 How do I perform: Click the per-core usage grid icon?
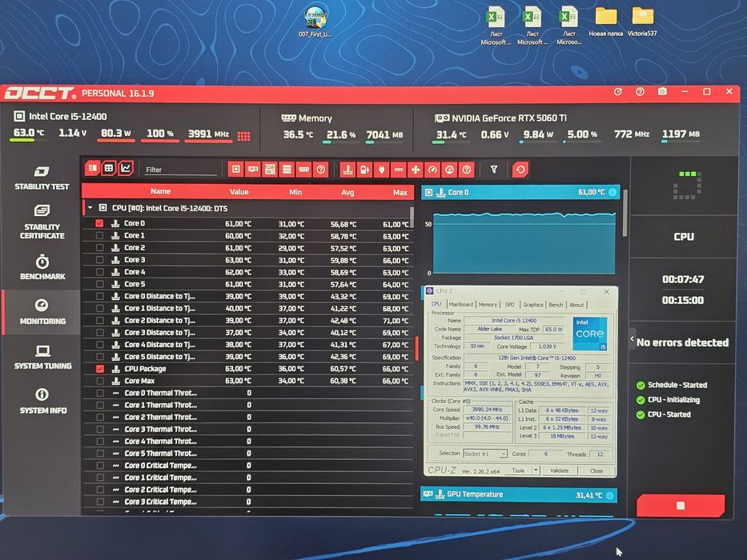tap(244, 136)
